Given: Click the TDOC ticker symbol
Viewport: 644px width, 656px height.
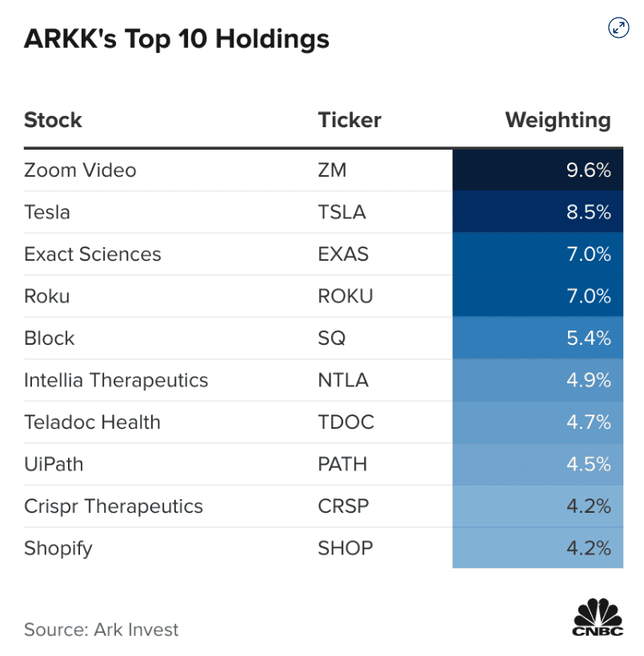Looking at the screenshot, I should [x=346, y=422].
